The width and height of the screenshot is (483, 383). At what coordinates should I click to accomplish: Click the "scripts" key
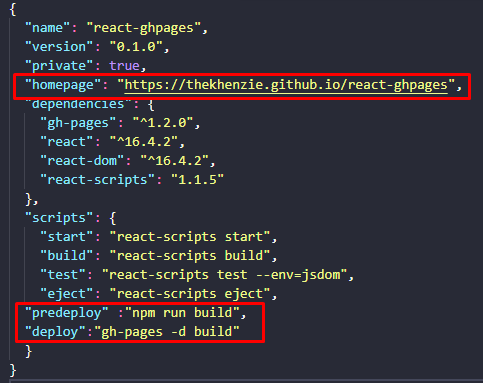(59, 218)
